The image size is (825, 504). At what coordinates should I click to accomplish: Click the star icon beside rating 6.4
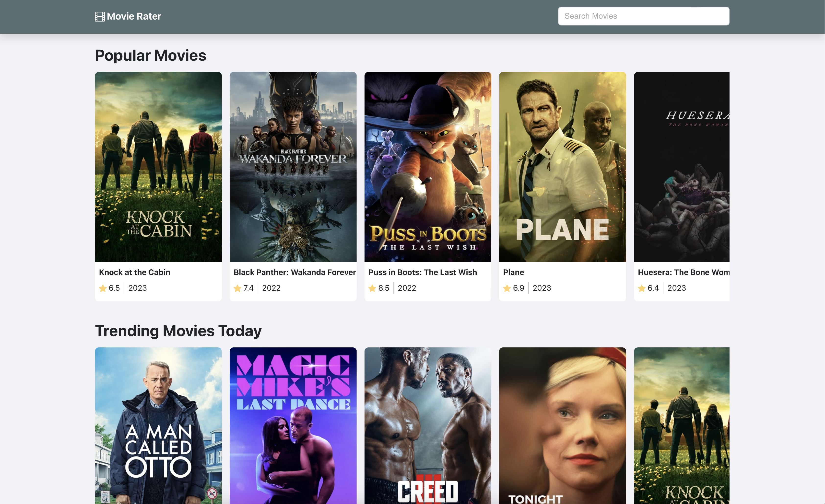coord(642,288)
